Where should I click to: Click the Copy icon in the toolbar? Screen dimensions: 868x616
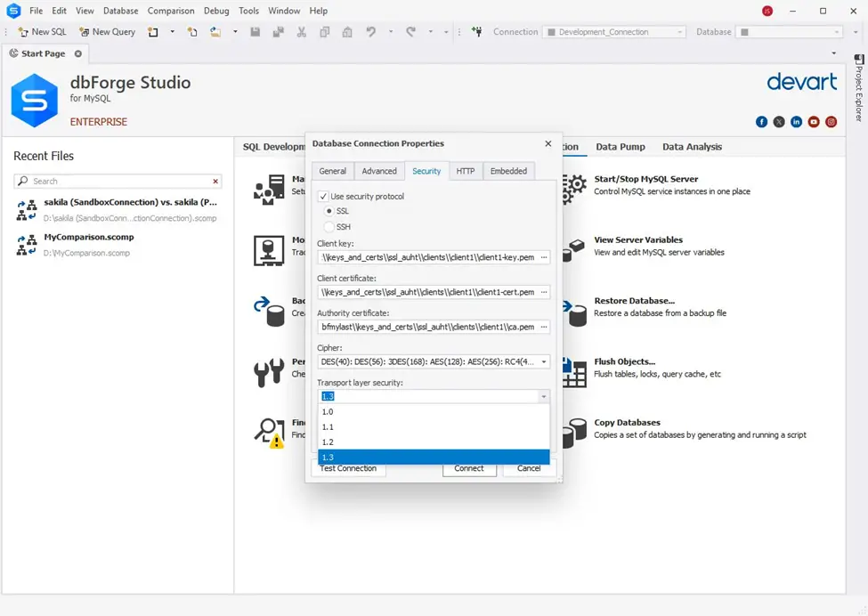click(324, 32)
